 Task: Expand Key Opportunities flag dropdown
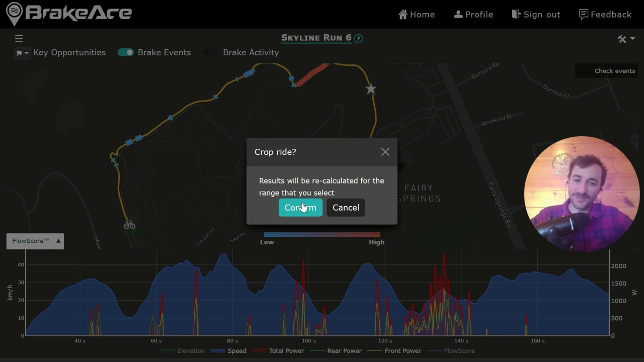[23, 53]
